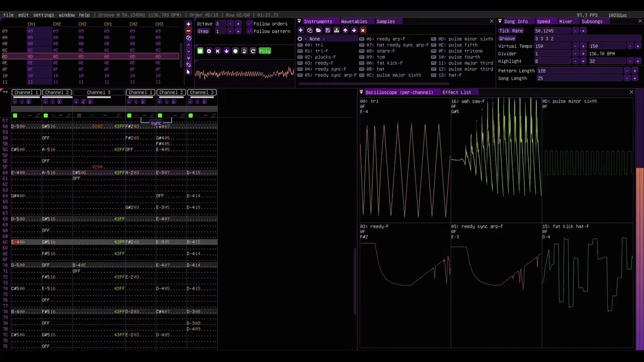
Task: Duplicate the selected instrument
Action: click(x=309, y=30)
